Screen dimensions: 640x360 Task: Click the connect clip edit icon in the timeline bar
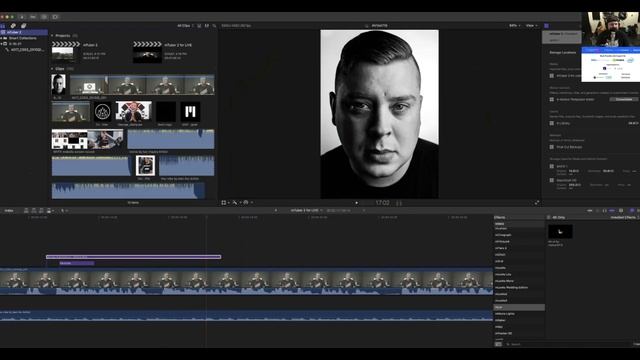pyautogui.click(x=26, y=211)
